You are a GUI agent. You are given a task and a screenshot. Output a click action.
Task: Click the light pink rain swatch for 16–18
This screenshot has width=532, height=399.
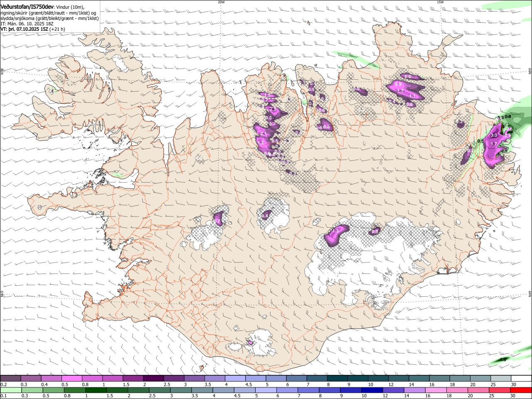click(x=436, y=390)
